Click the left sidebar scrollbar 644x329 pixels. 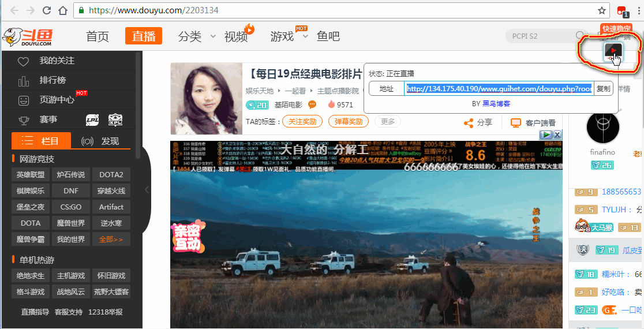pos(138,104)
